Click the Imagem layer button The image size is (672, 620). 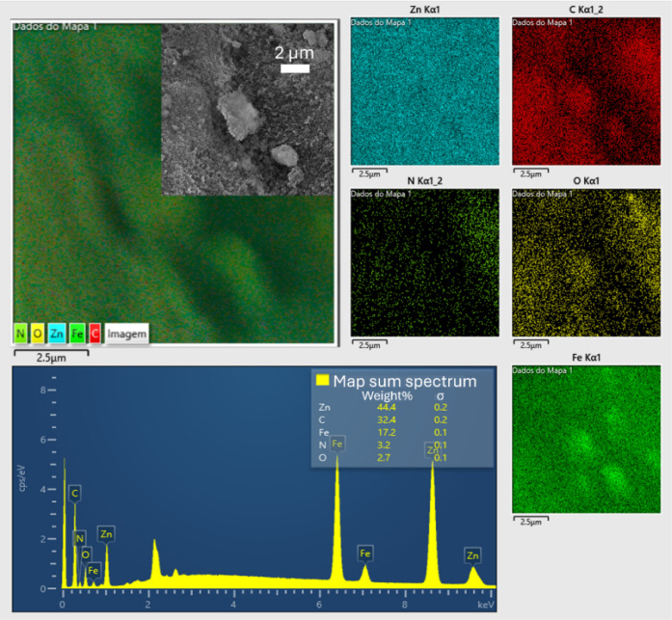(x=127, y=334)
